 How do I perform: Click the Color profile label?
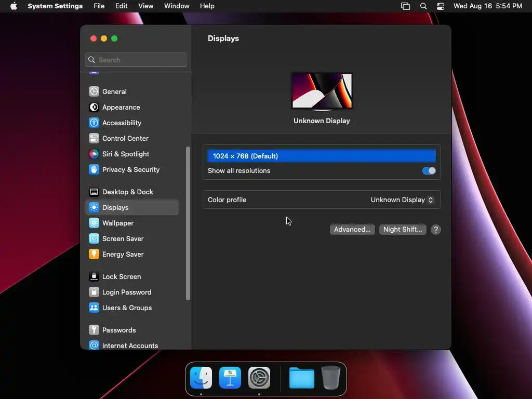(x=227, y=200)
